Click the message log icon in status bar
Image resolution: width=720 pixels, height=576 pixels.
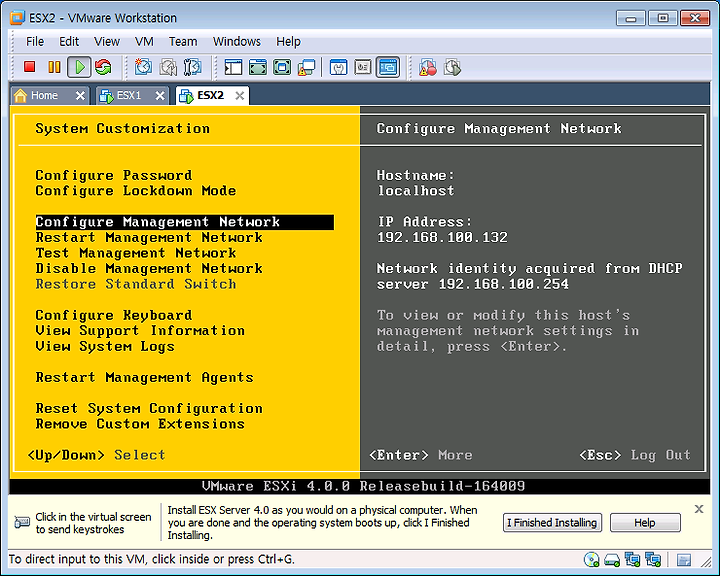(x=684, y=560)
